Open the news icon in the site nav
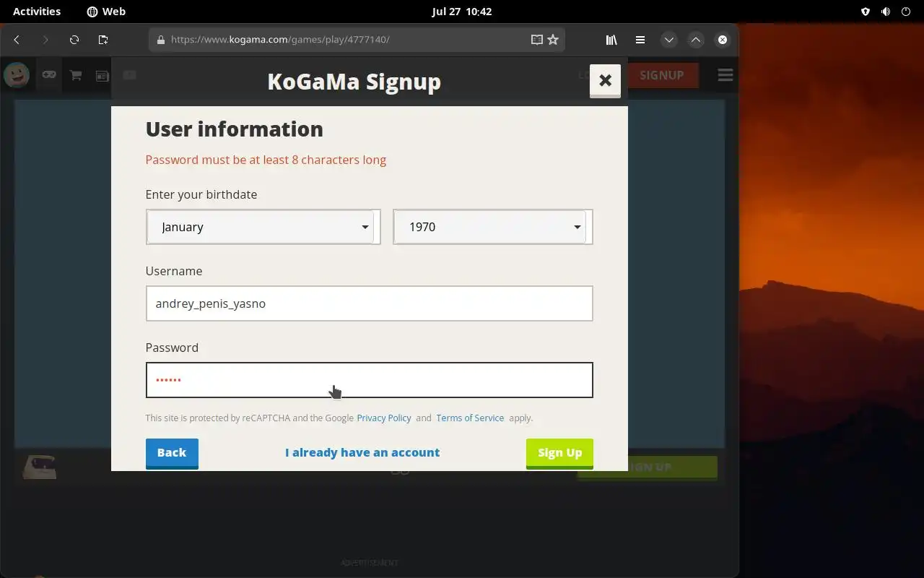 point(103,75)
